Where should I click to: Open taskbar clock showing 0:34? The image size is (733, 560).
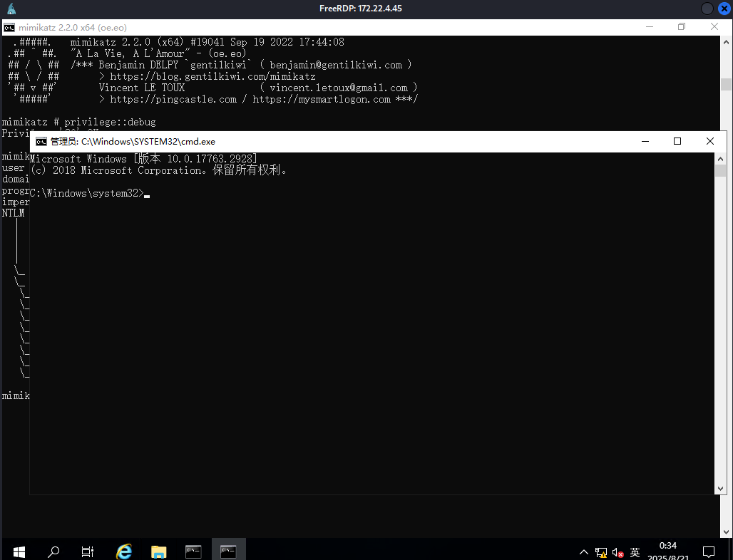coord(668,546)
